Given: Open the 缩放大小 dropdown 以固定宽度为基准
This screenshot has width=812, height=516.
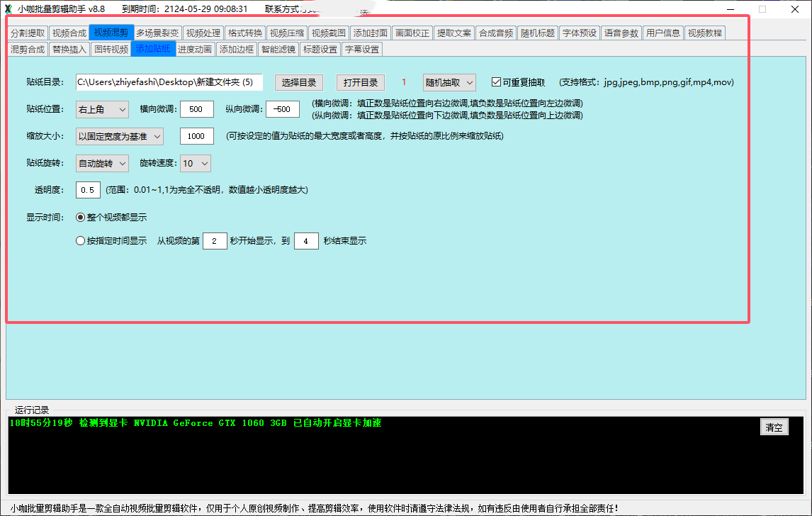Looking at the screenshot, I should coord(119,136).
